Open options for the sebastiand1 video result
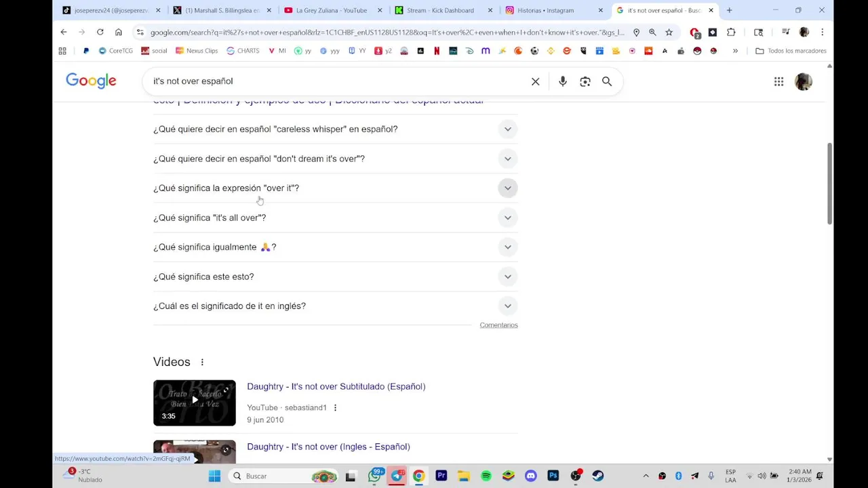This screenshot has height=488, width=868. coord(335,407)
